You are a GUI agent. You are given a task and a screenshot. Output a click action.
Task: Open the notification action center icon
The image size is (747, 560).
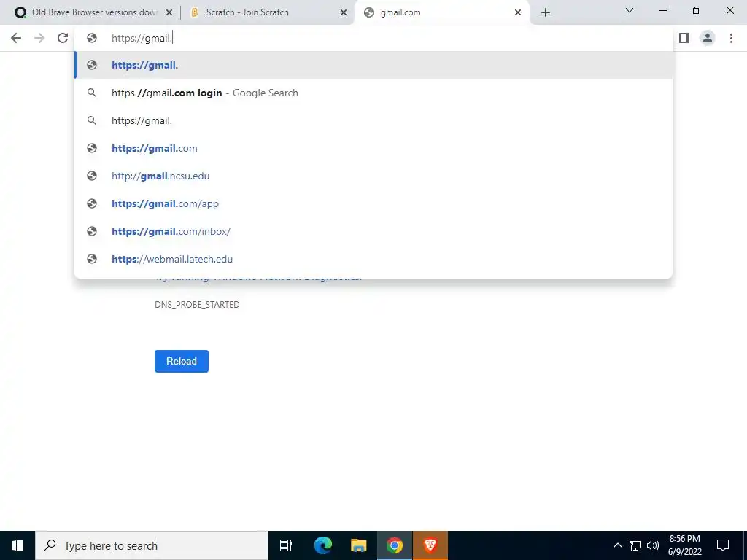[x=723, y=545]
